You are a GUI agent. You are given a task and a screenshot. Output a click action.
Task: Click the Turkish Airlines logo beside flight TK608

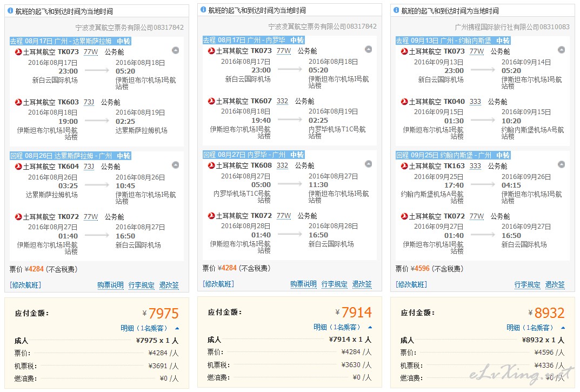tap(211, 165)
